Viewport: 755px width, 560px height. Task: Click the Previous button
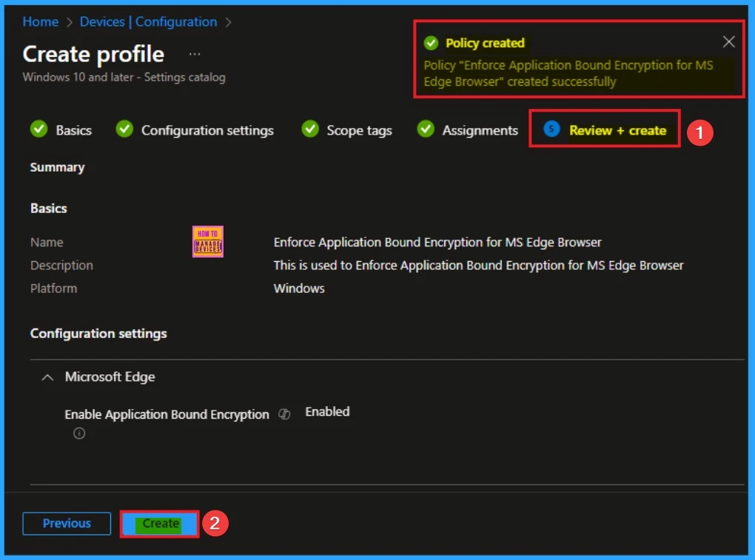[67, 524]
